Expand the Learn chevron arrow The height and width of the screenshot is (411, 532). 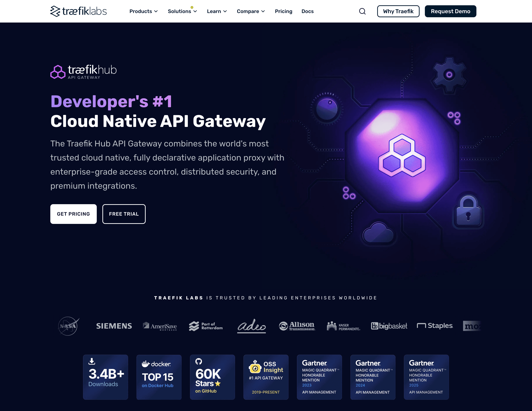tap(225, 11)
